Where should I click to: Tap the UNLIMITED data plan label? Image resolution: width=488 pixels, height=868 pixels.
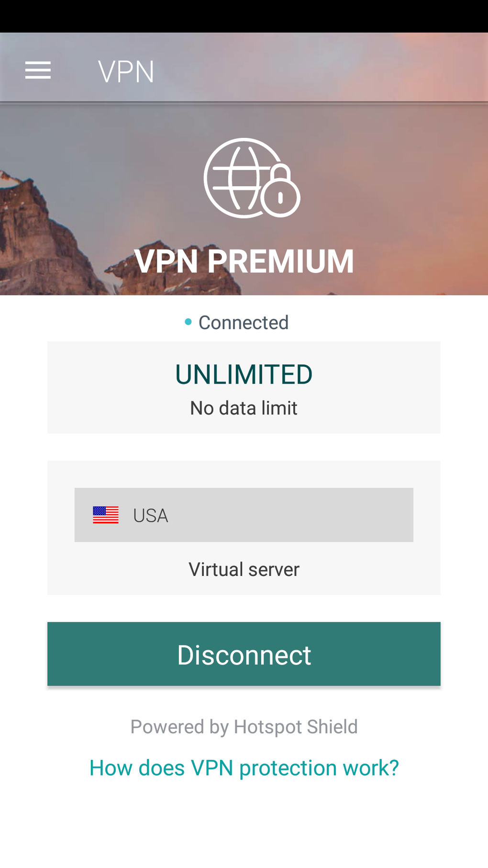244,374
